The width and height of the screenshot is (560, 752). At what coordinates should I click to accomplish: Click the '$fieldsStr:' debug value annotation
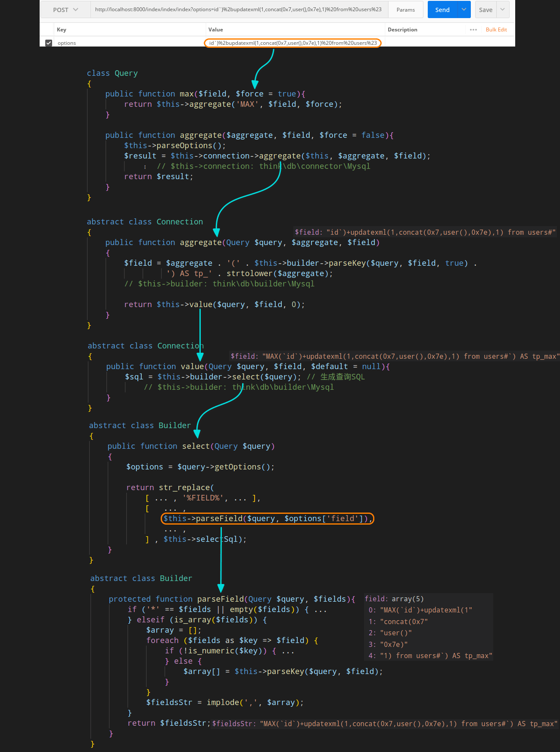pyautogui.click(x=385, y=724)
